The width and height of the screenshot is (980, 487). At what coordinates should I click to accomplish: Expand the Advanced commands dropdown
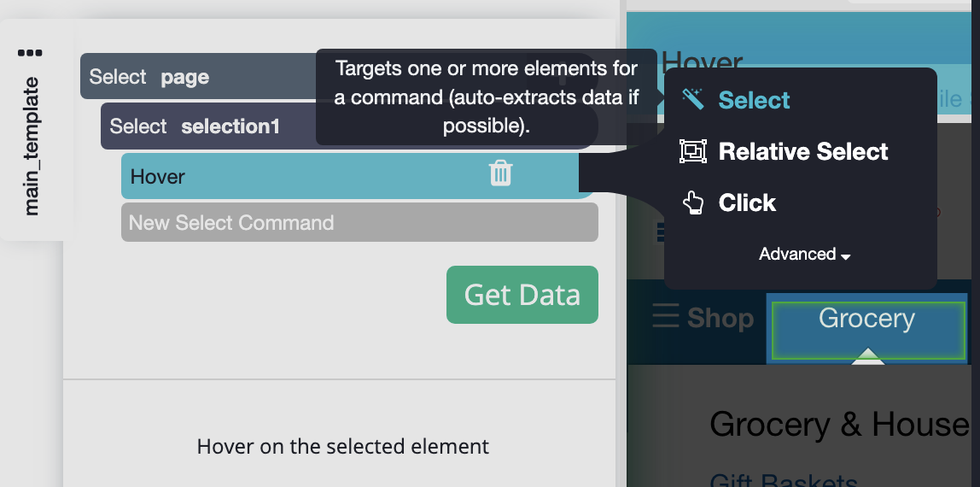[804, 255]
